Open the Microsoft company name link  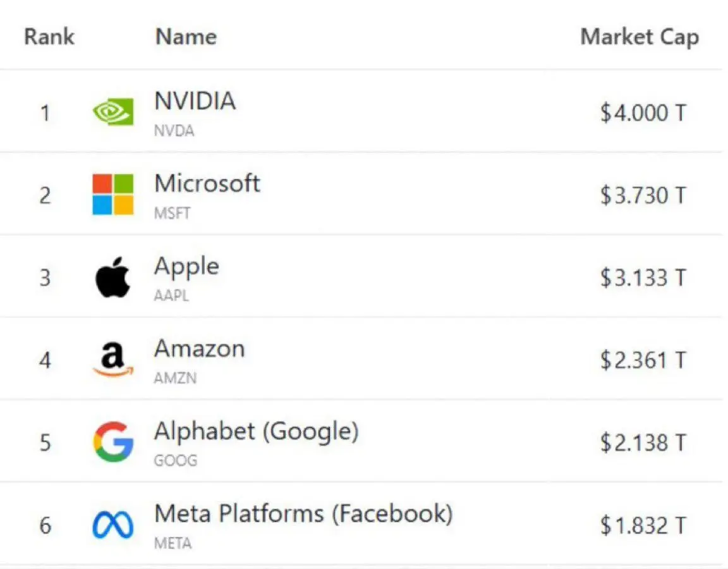pyautogui.click(x=207, y=183)
